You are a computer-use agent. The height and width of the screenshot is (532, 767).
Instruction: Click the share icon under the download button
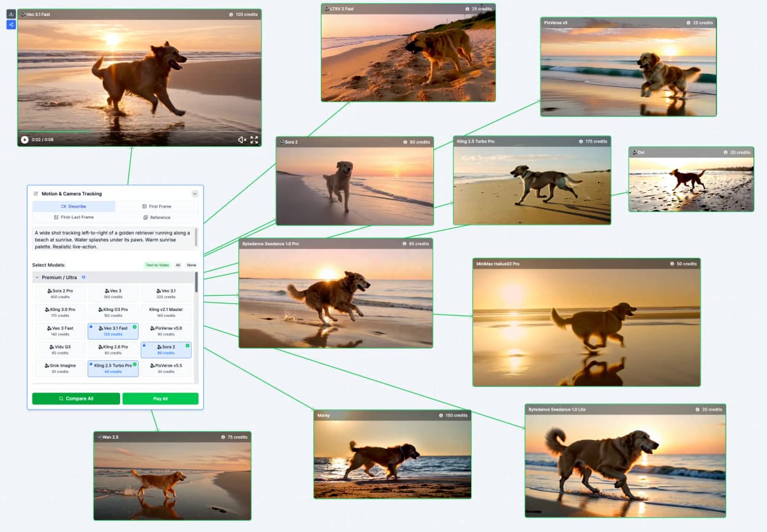[11, 24]
